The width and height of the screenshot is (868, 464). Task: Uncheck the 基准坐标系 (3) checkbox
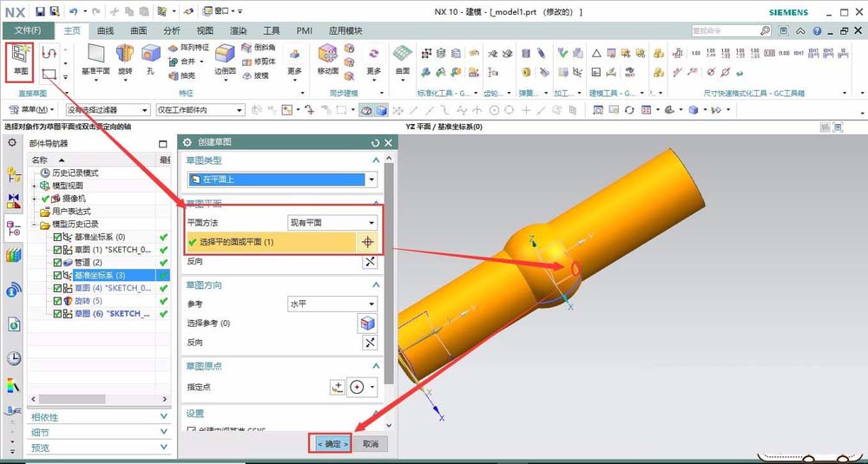57,275
